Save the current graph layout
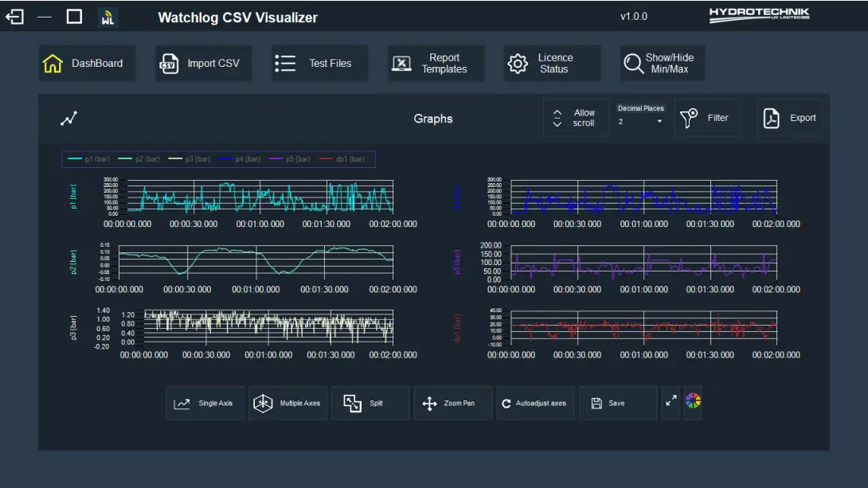 (618, 403)
